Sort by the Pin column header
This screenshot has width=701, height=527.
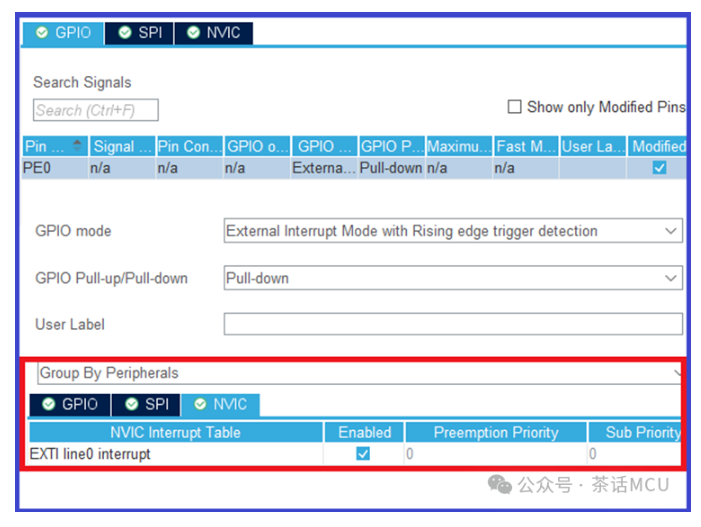tap(54, 146)
